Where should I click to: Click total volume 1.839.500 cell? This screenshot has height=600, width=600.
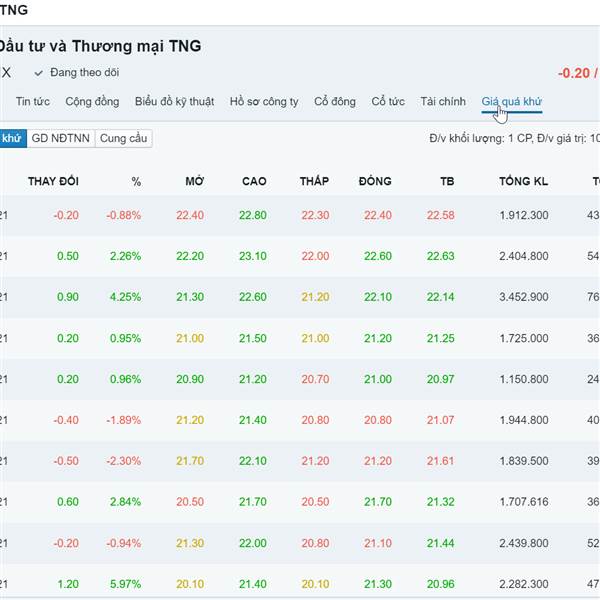[x=524, y=461]
